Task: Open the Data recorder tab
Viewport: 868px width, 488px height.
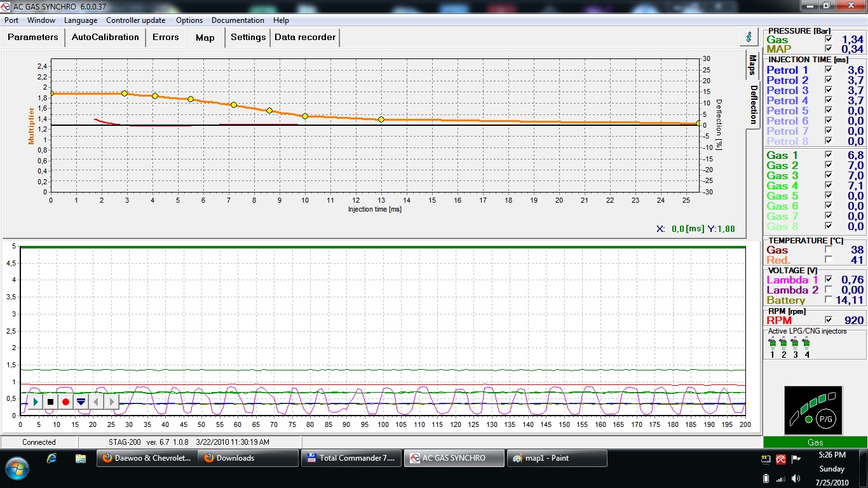Action: 305,37
